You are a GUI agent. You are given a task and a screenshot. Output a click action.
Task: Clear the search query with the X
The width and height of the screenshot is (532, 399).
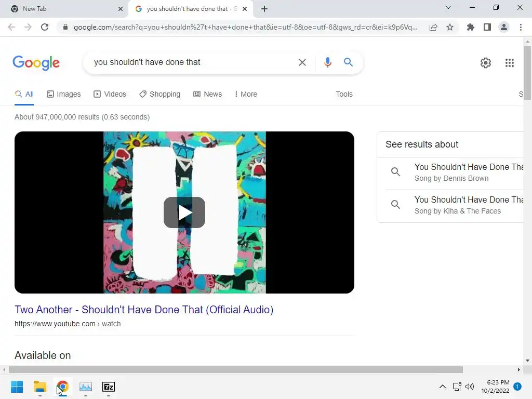302,62
